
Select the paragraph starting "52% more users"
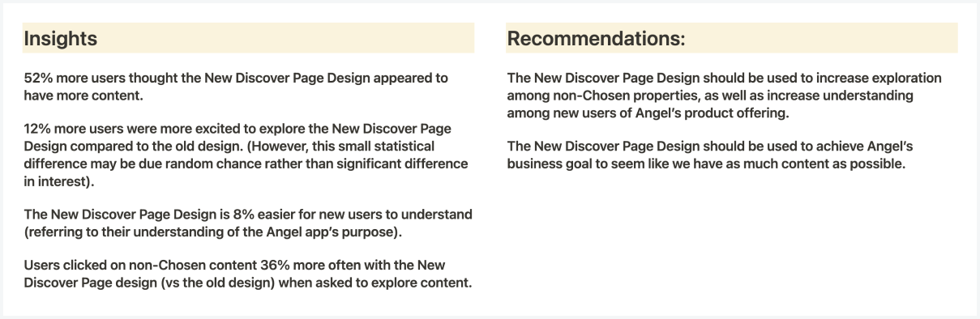[x=235, y=86]
